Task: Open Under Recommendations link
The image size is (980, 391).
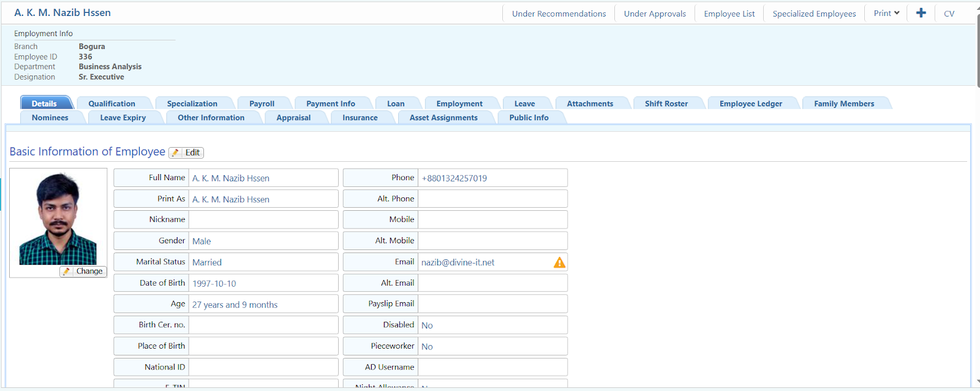Action: click(x=559, y=13)
